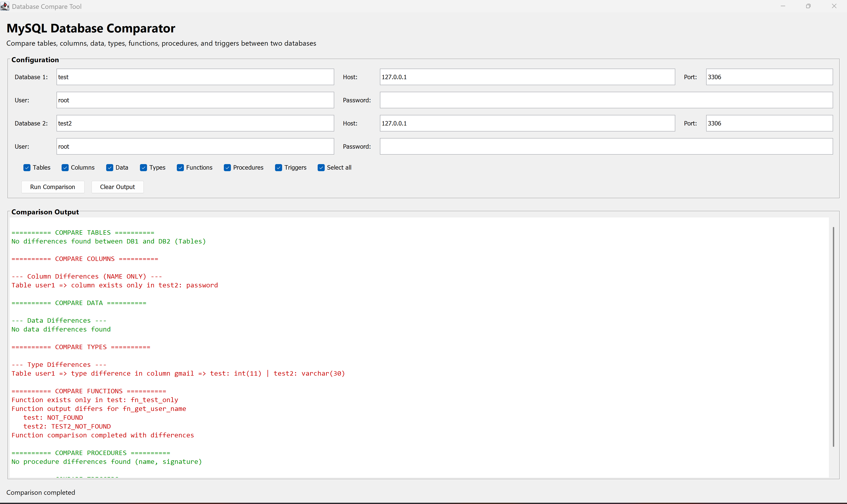Click 'No differences found between DB1 and DB2' line
This screenshot has width=847, height=504.
coord(109,242)
